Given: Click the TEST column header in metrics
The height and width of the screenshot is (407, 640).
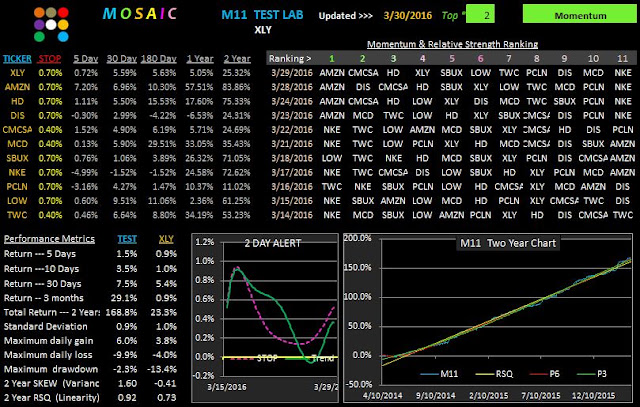Looking at the screenshot, I should pos(127,239).
